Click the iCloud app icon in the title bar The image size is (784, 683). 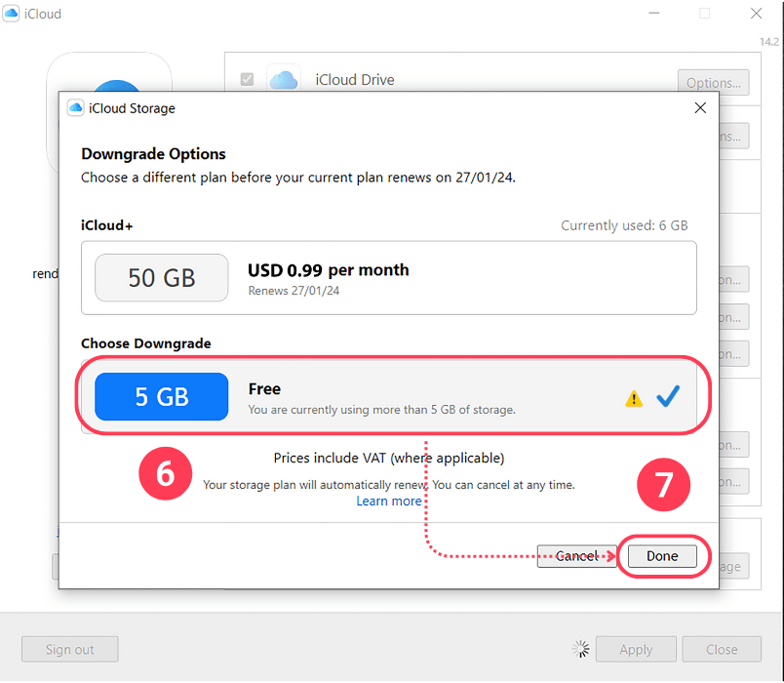tap(12, 13)
